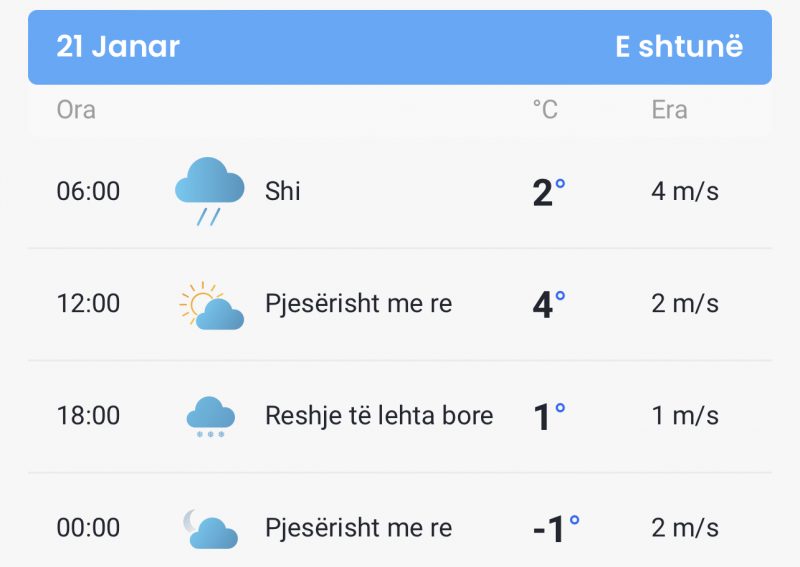Select the Ora column header
The width and height of the screenshot is (800, 567).
76,110
